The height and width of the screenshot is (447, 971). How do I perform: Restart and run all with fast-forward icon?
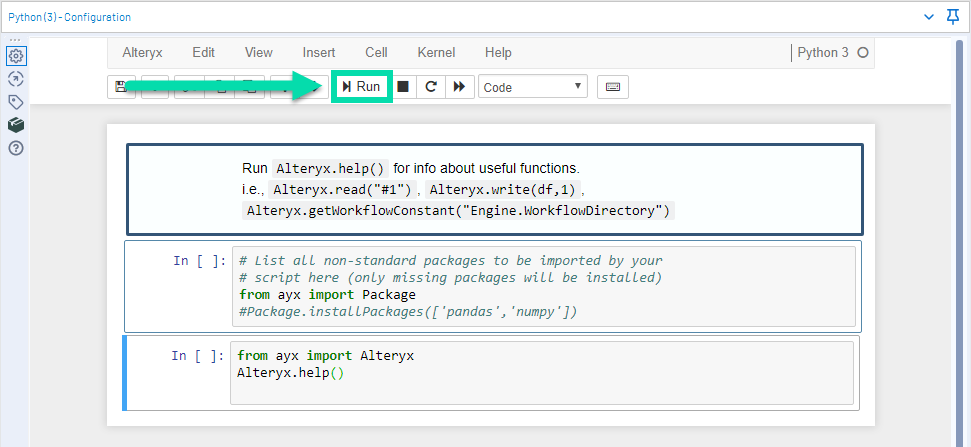[459, 87]
